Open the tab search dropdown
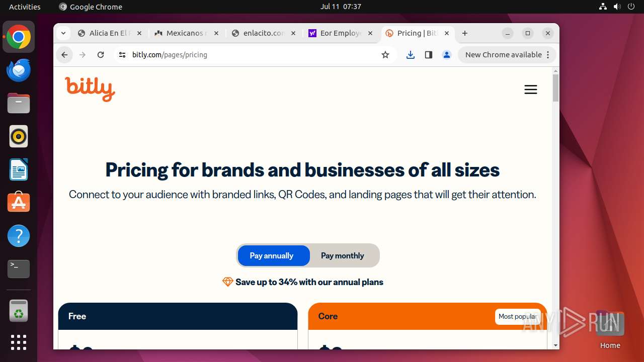 pyautogui.click(x=63, y=33)
